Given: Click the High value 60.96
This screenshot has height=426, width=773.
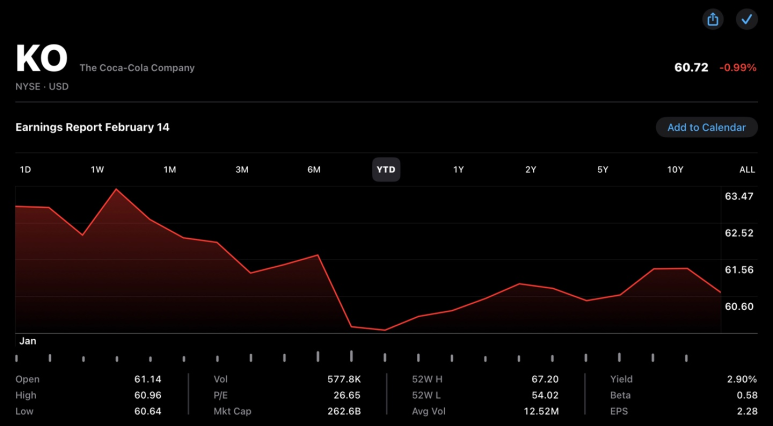Looking at the screenshot, I should point(147,395).
